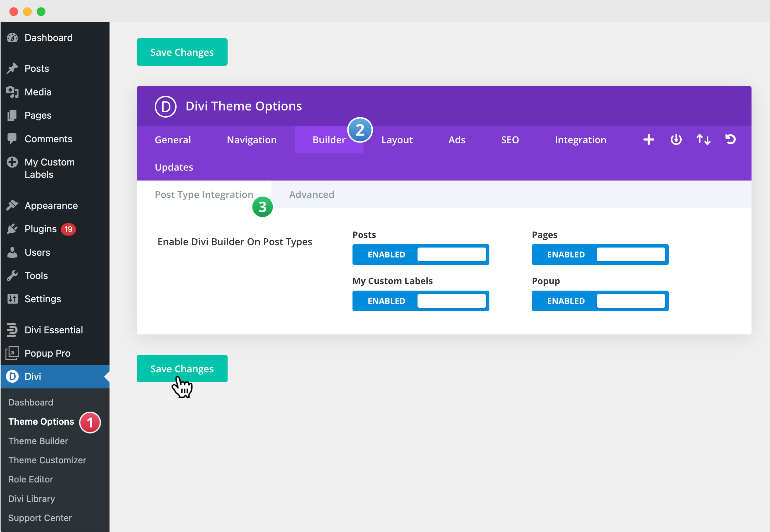Open Theme Options in Divi submenu
This screenshot has width=770, height=532.
click(x=41, y=421)
